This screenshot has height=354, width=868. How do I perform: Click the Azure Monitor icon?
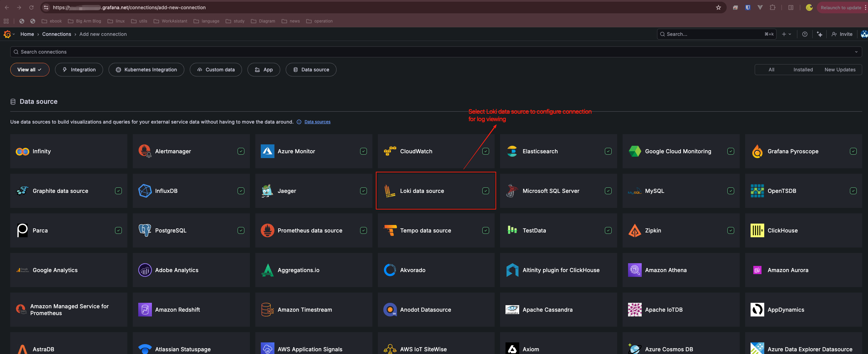pos(267,152)
